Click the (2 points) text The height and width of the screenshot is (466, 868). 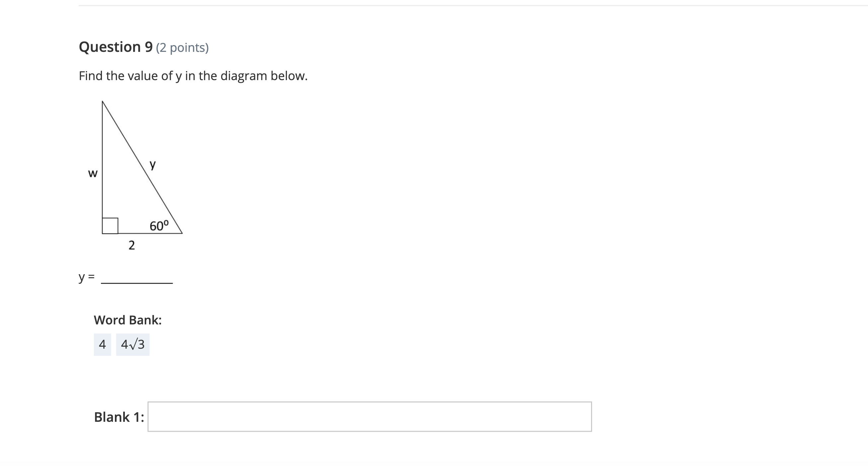(183, 48)
